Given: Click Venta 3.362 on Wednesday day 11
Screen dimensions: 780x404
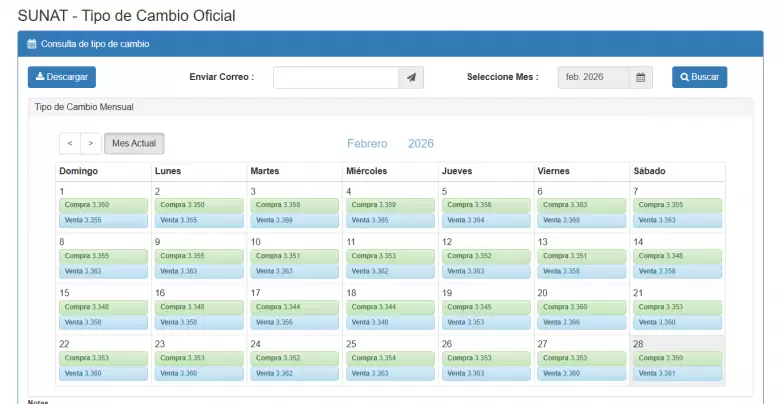Looking at the screenshot, I should pyautogui.click(x=389, y=271).
